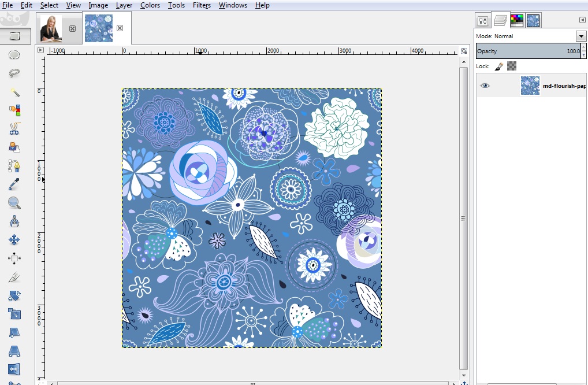Screen dimensions: 588x385
Task: Open the Help menu
Action: tap(262, 5)
